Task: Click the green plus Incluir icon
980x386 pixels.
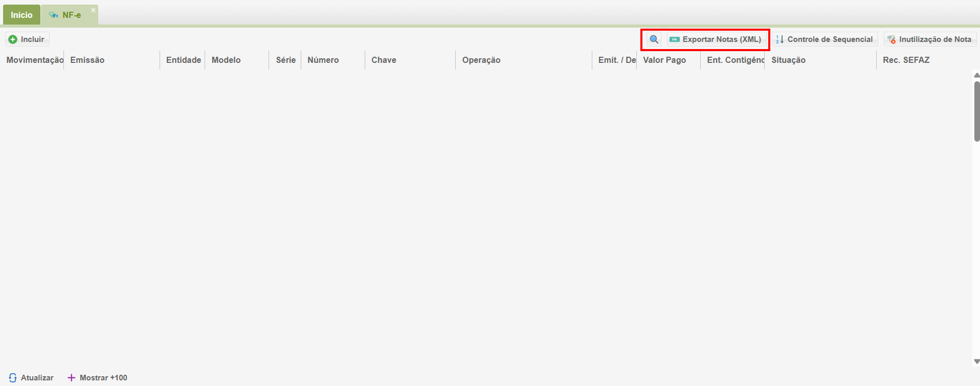Action: [13, 39]
